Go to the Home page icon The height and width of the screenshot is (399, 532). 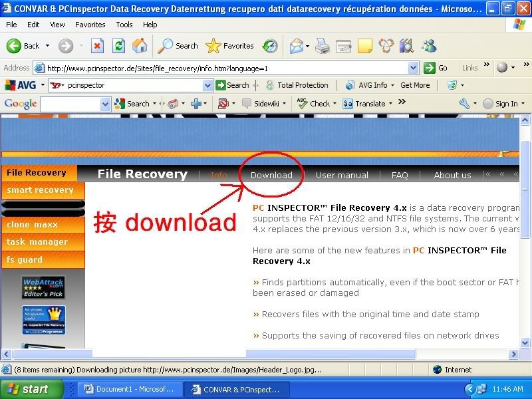click(140, 46)
